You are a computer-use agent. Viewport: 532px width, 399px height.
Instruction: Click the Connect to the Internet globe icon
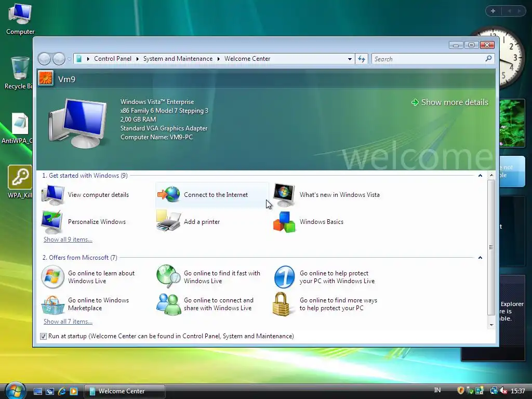pyautogui.click(x=169, y=194)
